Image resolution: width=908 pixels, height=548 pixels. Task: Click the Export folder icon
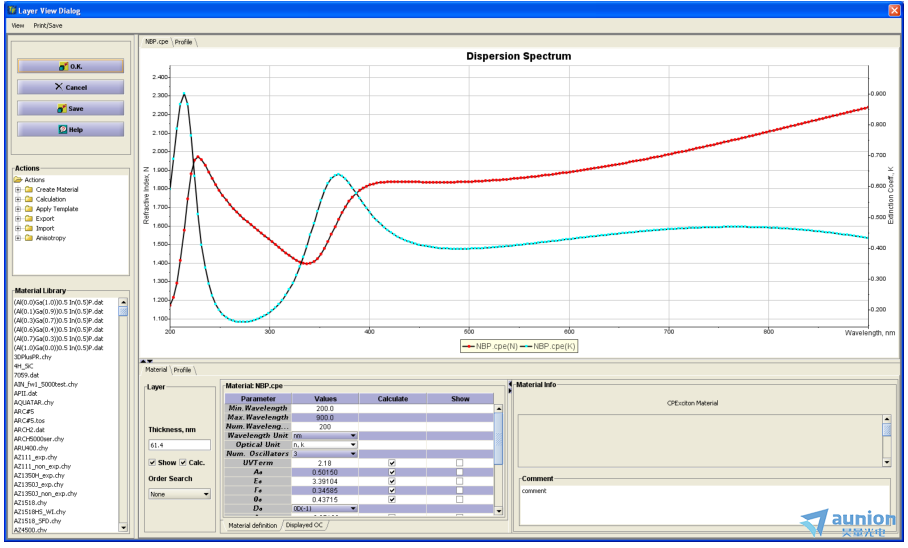(28, 219)
